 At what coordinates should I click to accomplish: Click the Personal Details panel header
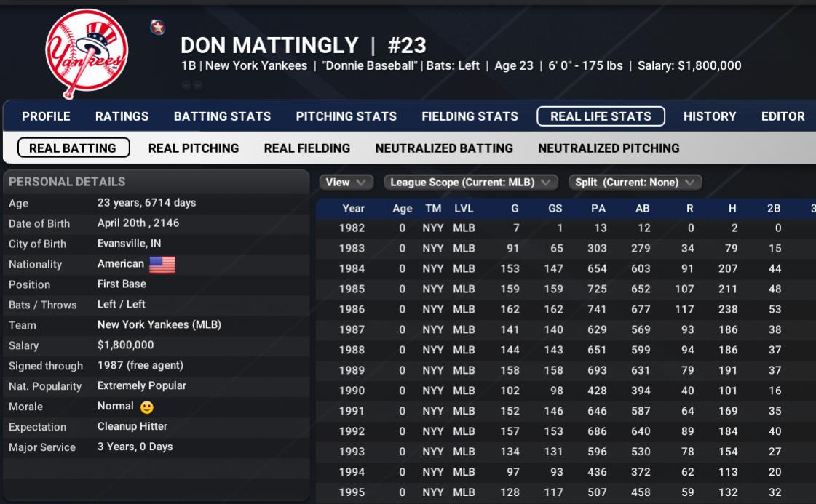point(67,182)
